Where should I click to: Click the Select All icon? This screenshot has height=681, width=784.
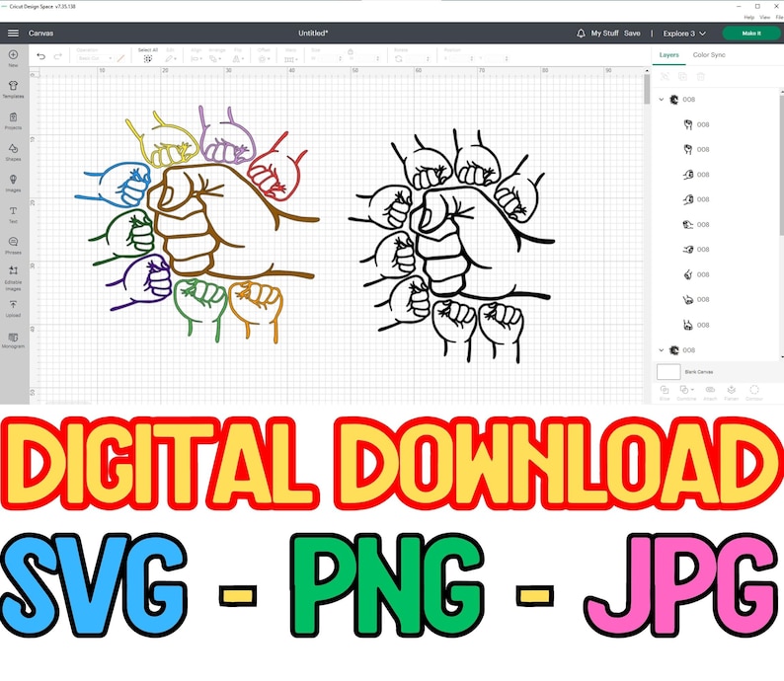click(148, 58)
